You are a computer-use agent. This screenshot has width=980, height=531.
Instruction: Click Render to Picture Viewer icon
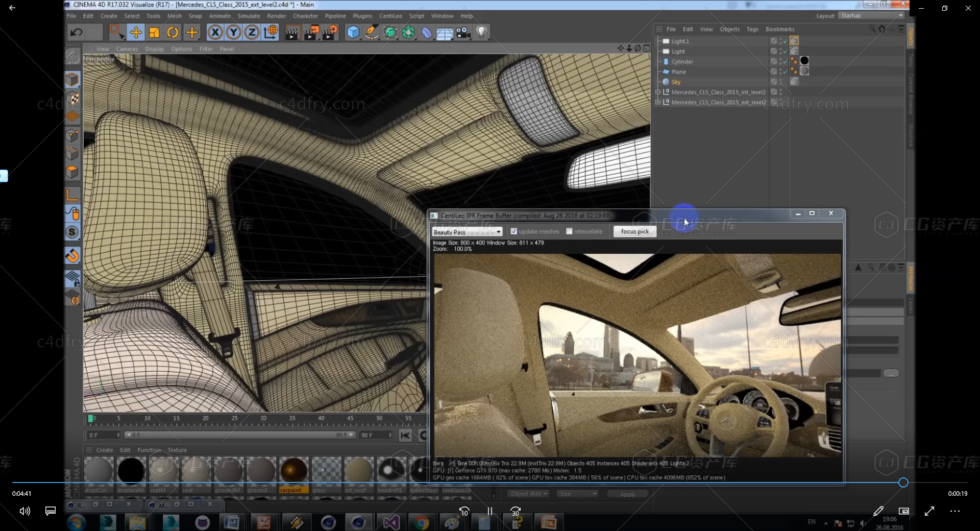(311, 33)
